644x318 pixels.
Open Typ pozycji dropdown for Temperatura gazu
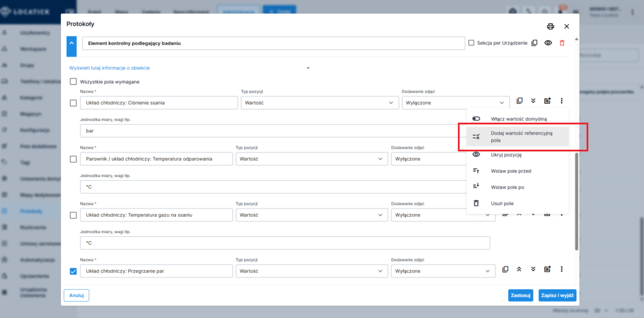coord(312,215)
